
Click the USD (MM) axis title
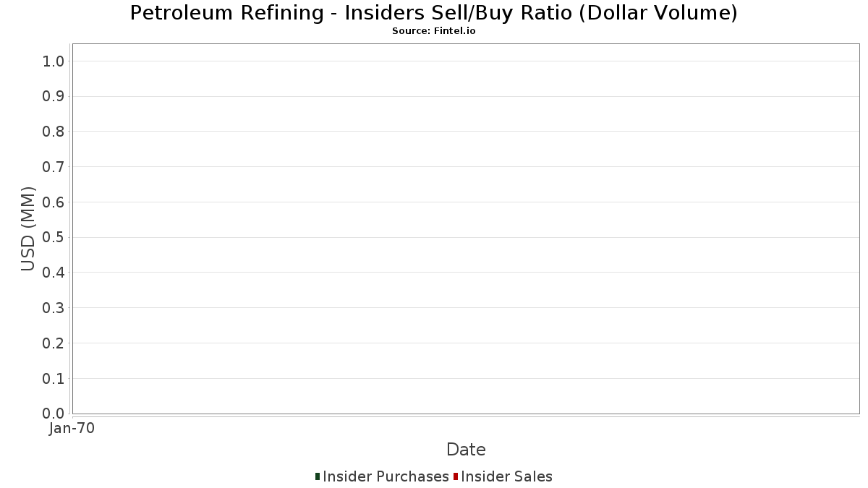click(x=28, y=228)
